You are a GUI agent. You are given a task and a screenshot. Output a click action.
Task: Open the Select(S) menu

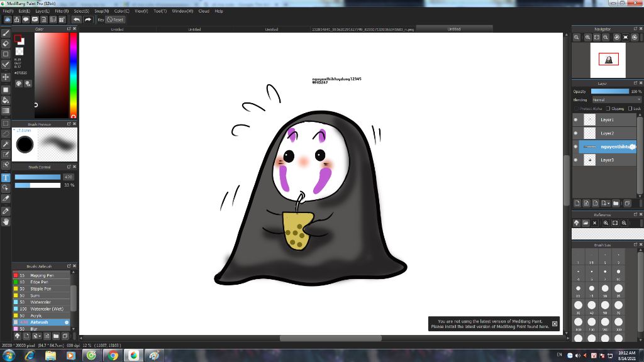[81, 11]
